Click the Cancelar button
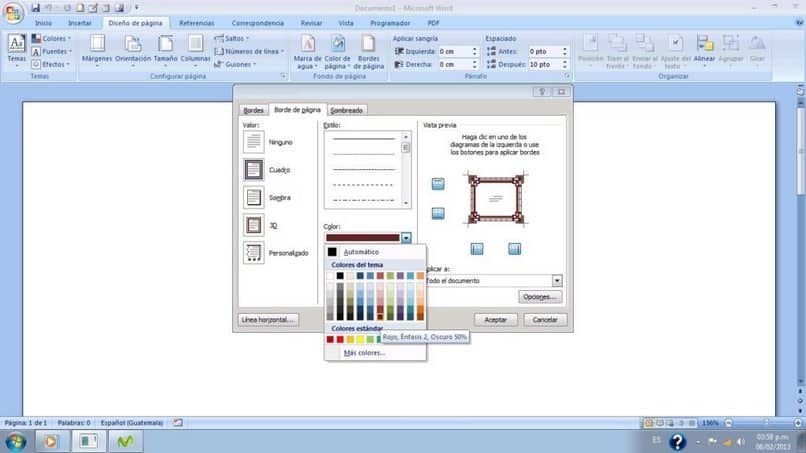This screenshot has height=453, width=806. (x=545, y=320)
